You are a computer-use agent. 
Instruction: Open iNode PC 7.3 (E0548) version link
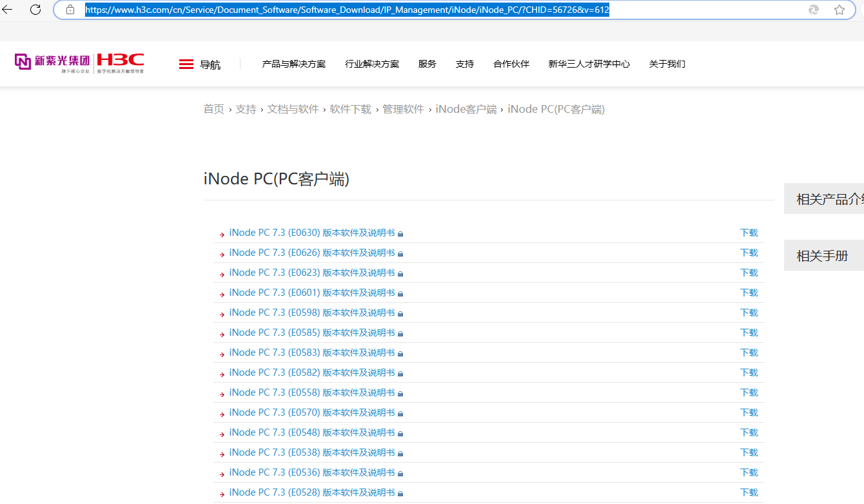pyautogui.click(x=312, y=432)
